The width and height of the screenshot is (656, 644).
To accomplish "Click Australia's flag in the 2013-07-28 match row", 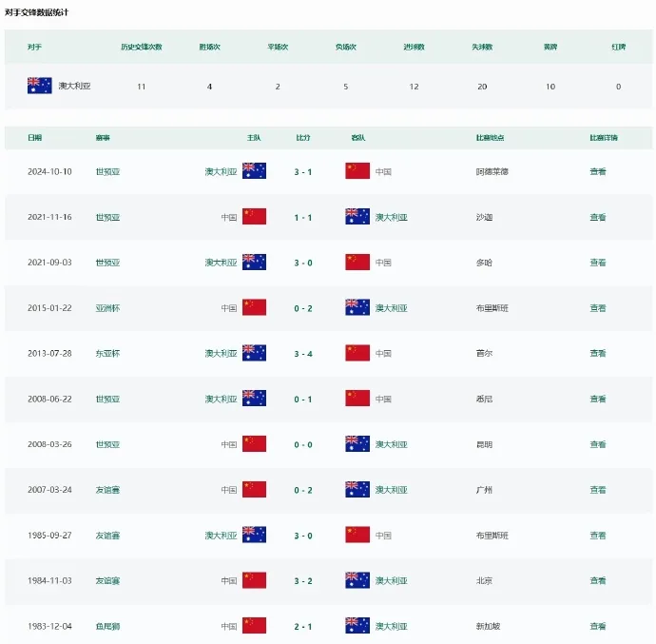I will pyautogui.click(x=255, y=353).
